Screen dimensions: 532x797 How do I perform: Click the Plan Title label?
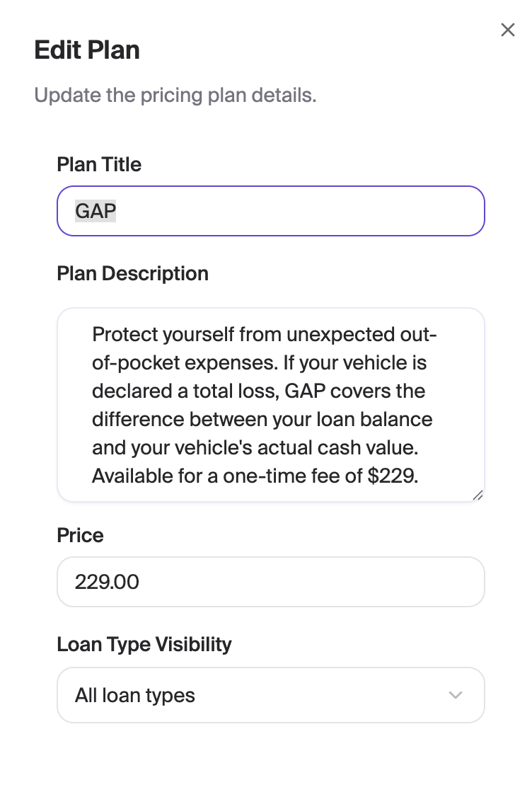coord(99,164)
